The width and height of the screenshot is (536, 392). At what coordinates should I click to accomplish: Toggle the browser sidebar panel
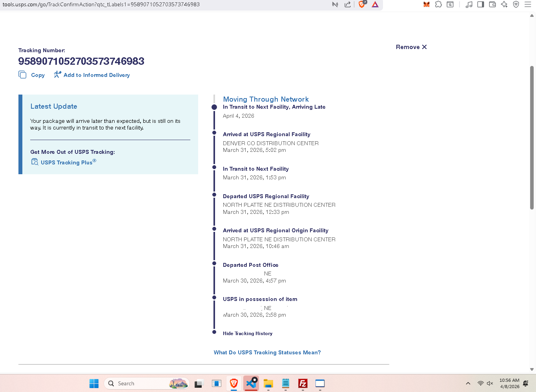pos(481,4)
